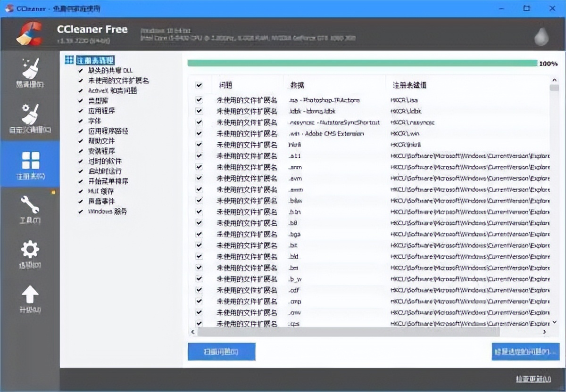Toggle the select-all checkbox in table header
566x392 pixels.
[199, 85]
